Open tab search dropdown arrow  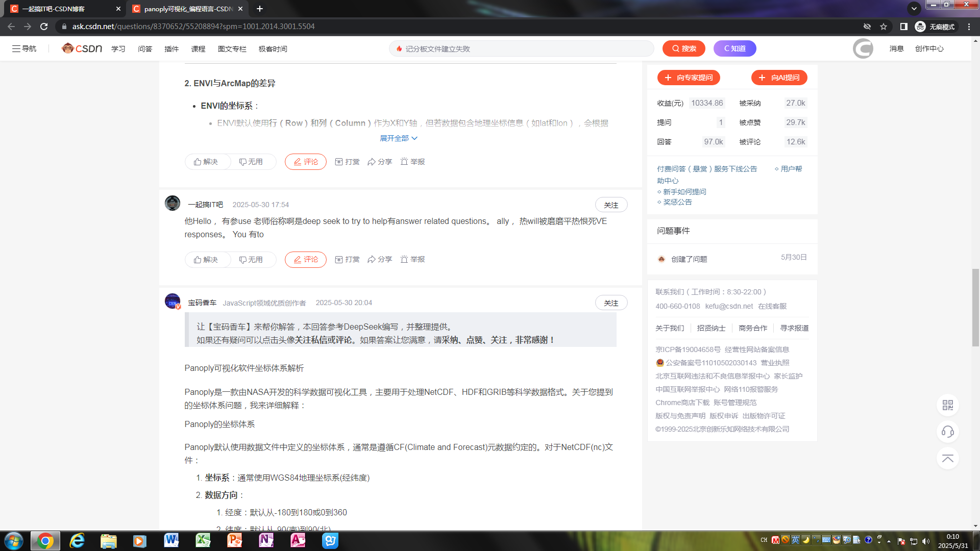click(x=914, y=8)
